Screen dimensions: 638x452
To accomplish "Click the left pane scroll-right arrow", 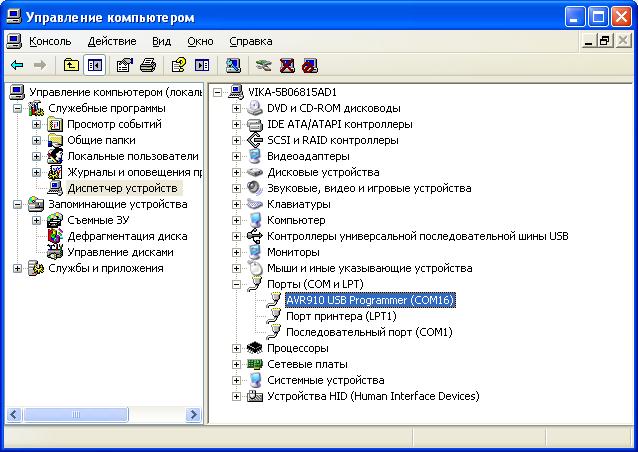I will click(x=194, y=415).
